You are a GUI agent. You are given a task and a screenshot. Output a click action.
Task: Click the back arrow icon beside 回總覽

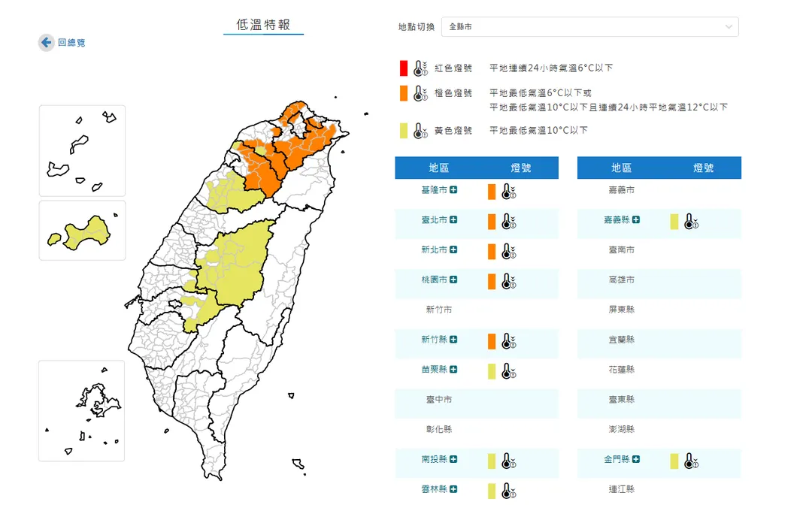click(x=46, y=42)
